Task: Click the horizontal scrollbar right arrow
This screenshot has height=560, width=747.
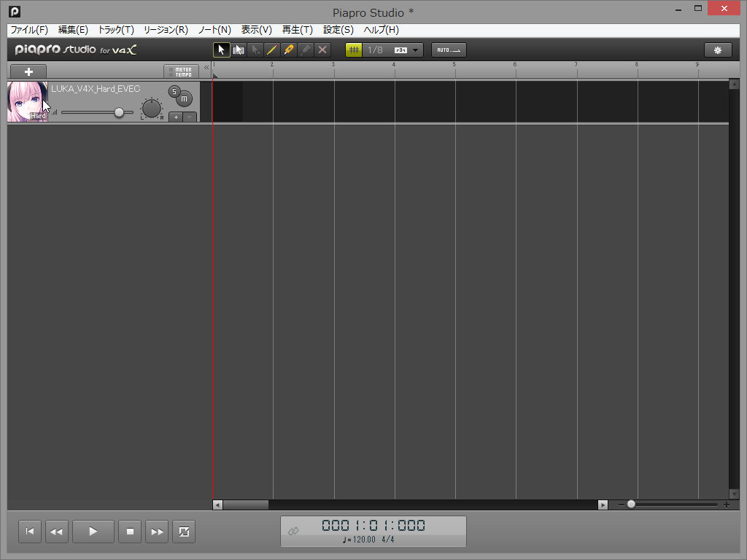Action: pyautogui.click(x=603, y=505)
